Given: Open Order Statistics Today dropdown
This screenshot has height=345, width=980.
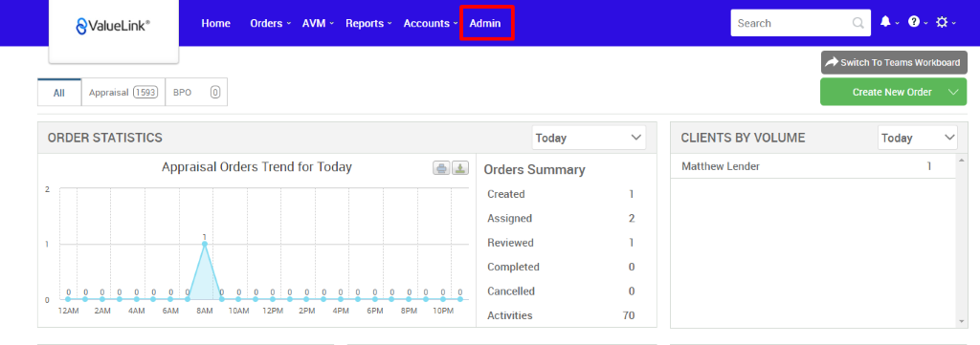Looking at the screenshot, I should coord(589,138).
